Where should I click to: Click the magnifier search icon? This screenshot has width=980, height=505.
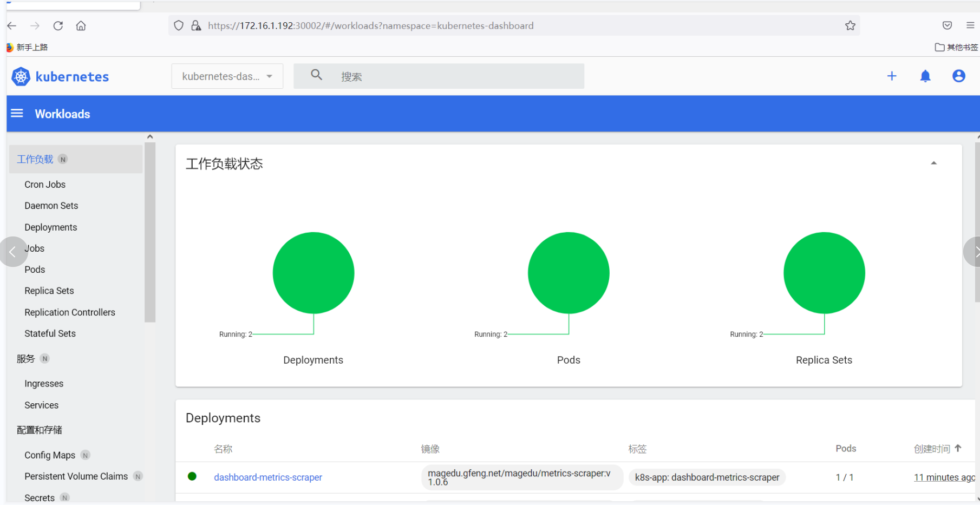click(x=317, y=75)
